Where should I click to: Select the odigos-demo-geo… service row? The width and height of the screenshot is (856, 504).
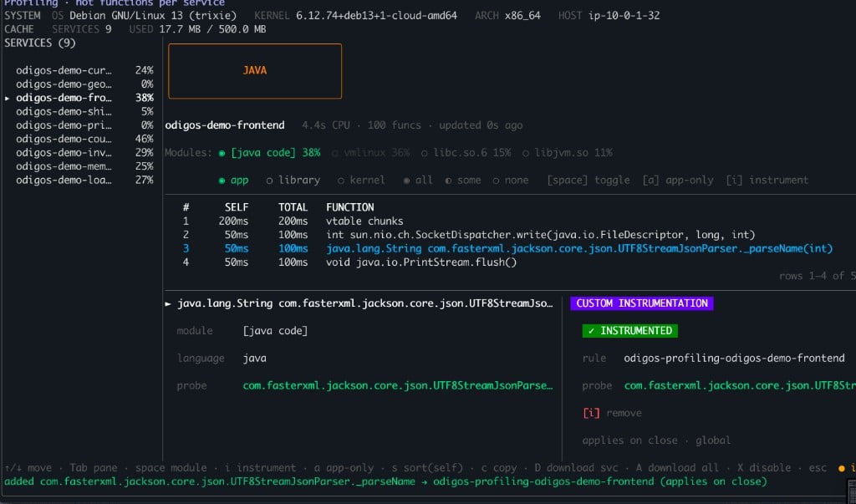[x=84, y=84]
